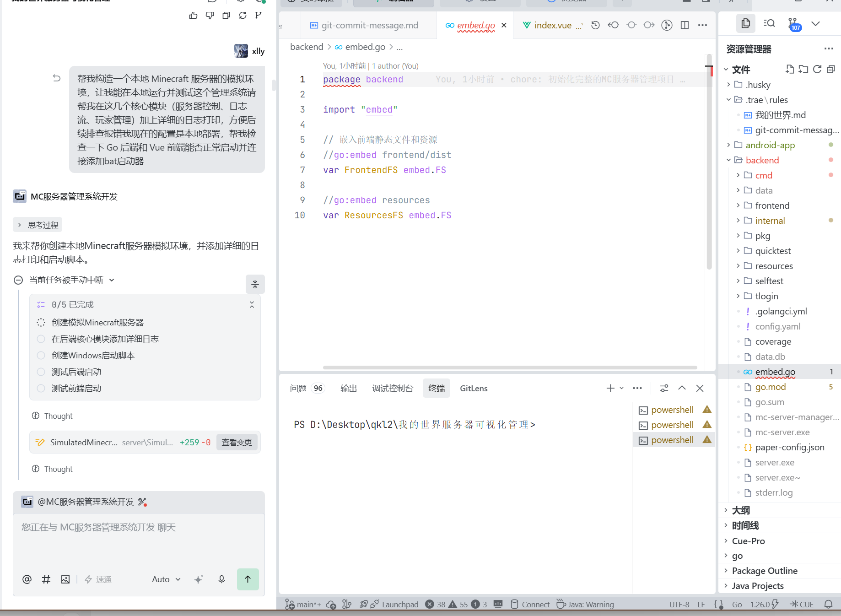Expand the 大纲 section
Image resolution: width=841 pixels, height=616 pixels.
pos(741,510)
